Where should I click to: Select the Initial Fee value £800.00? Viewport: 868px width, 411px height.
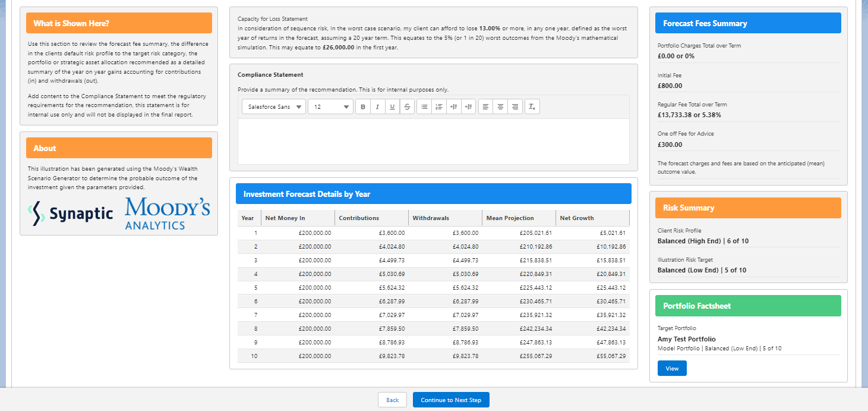670,86
